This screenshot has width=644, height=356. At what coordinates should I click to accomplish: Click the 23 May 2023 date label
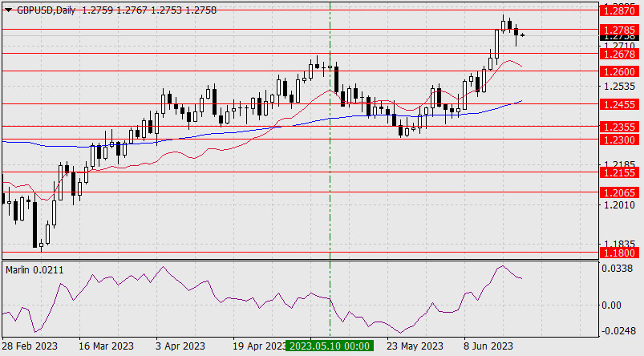coord(415,346)
